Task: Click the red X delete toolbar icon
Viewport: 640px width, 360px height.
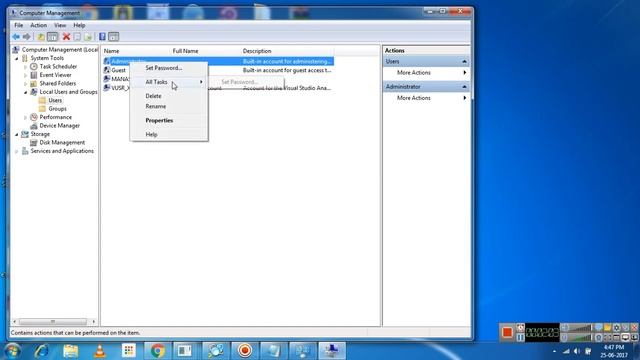Action: click(x=66, y=37)
